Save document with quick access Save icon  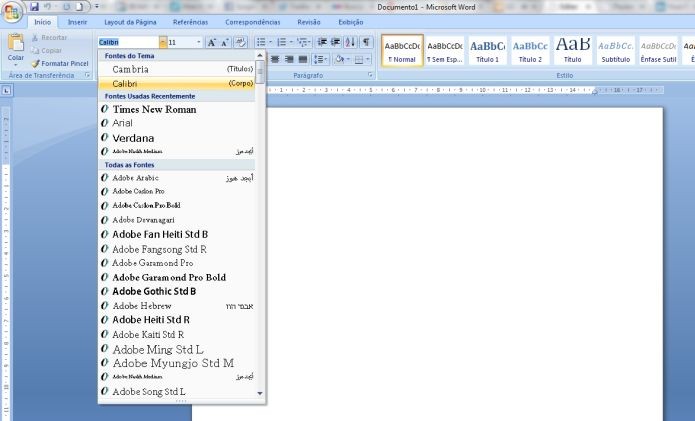[34, 7]
